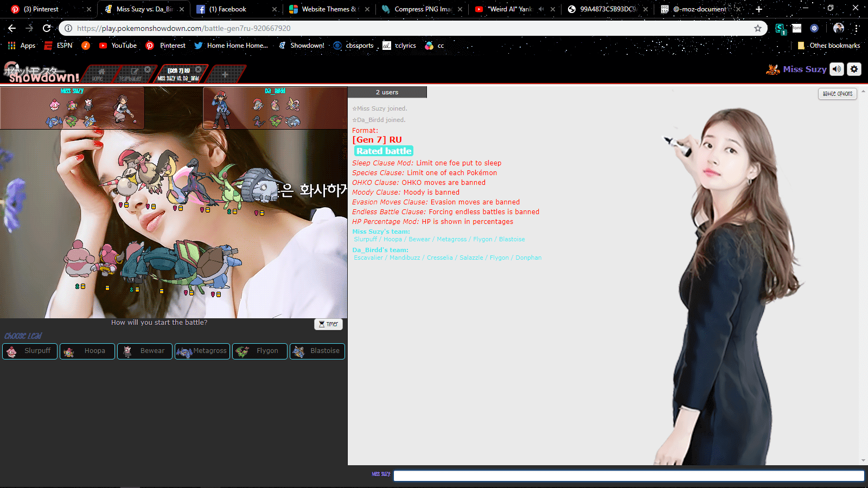
Task: Choose Slurpuff as lead
Action: click(x=30, y=351)
